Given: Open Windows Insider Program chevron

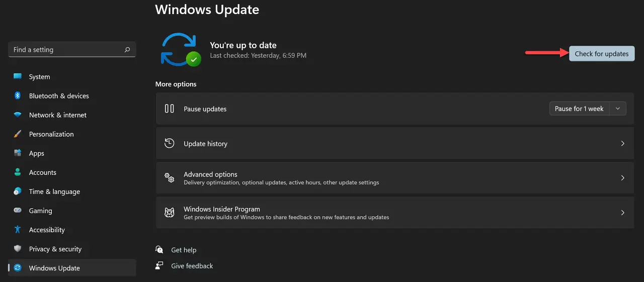Looking at the screenshot, I should tap(622, 213).
